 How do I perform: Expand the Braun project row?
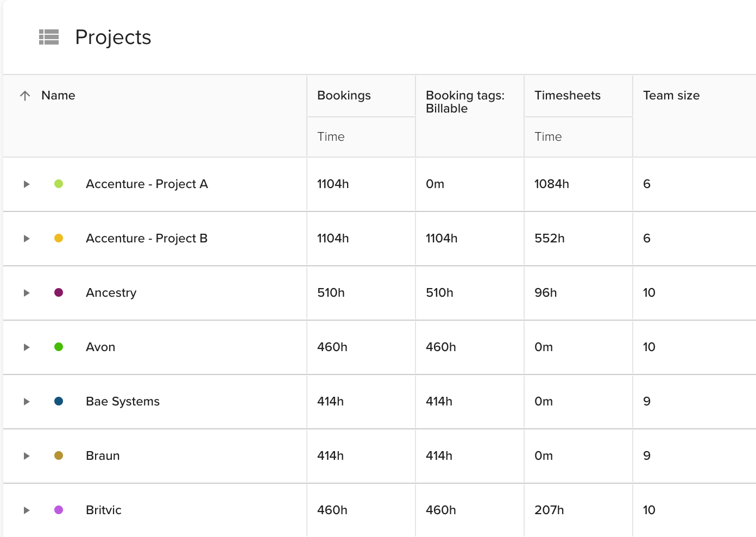click(26, 456)
